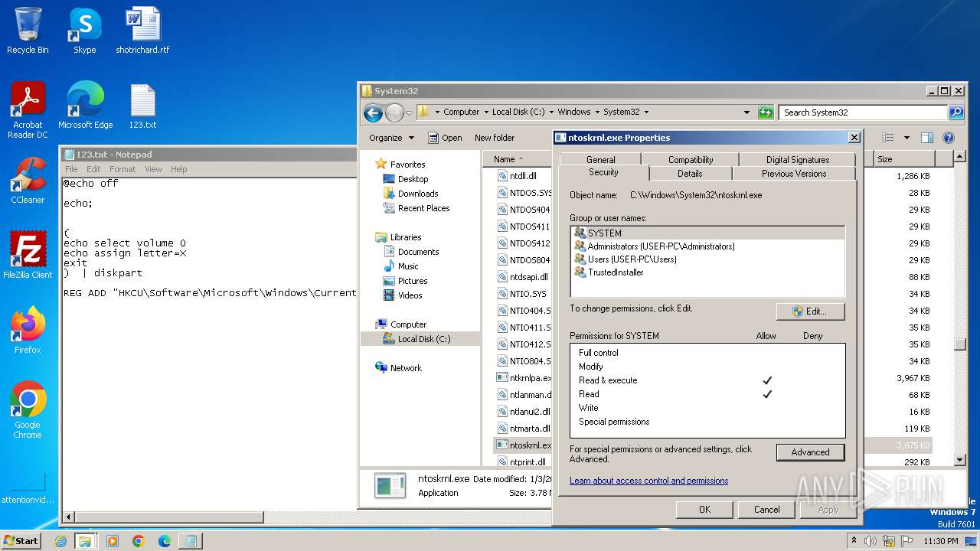Click into the Search System32 field

pos(864,112)
